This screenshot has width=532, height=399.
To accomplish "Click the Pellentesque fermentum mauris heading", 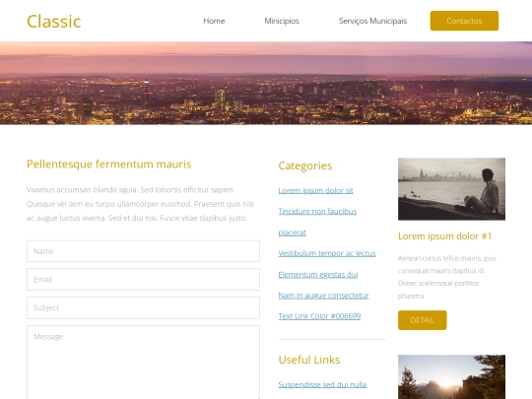I will [x=109, y=165].
